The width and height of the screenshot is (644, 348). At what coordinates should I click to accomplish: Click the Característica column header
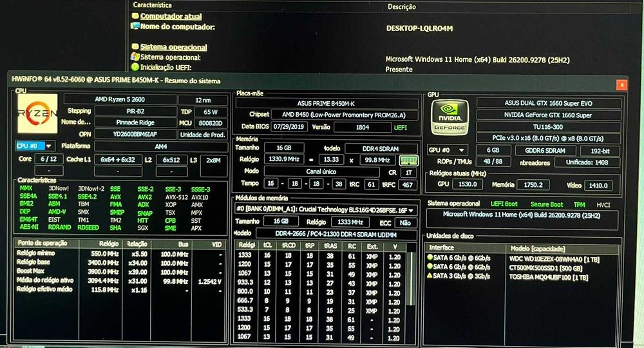click(x=153, y=5)
